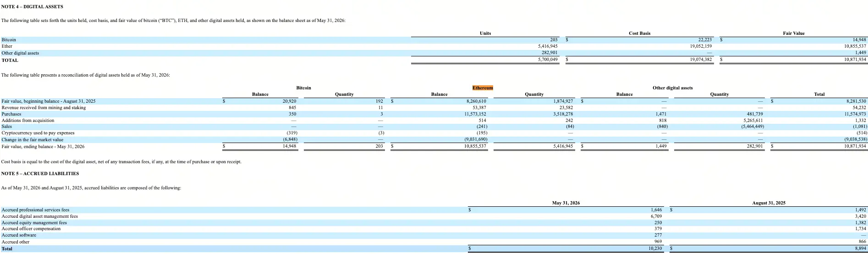Screen dimensions: 868x254
Task: Select the August 31, 2025 column header
Action: point(769,203)
